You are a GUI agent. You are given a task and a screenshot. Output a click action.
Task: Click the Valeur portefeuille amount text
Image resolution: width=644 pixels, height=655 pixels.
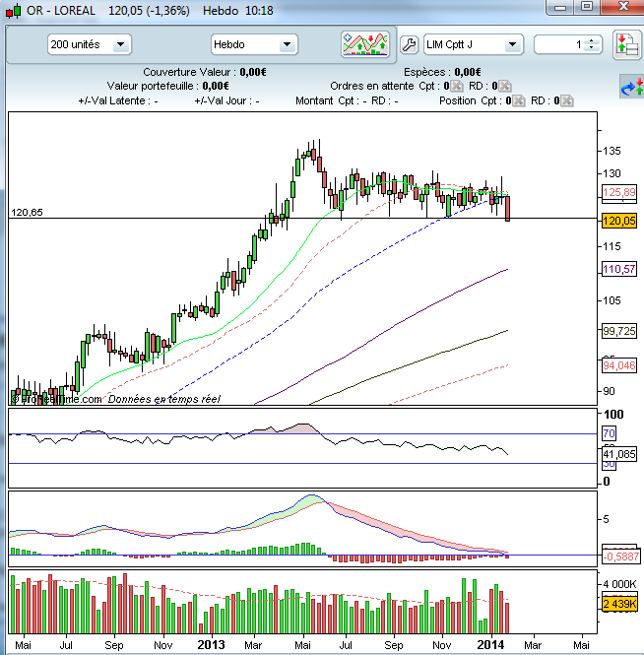pos(216,86)
